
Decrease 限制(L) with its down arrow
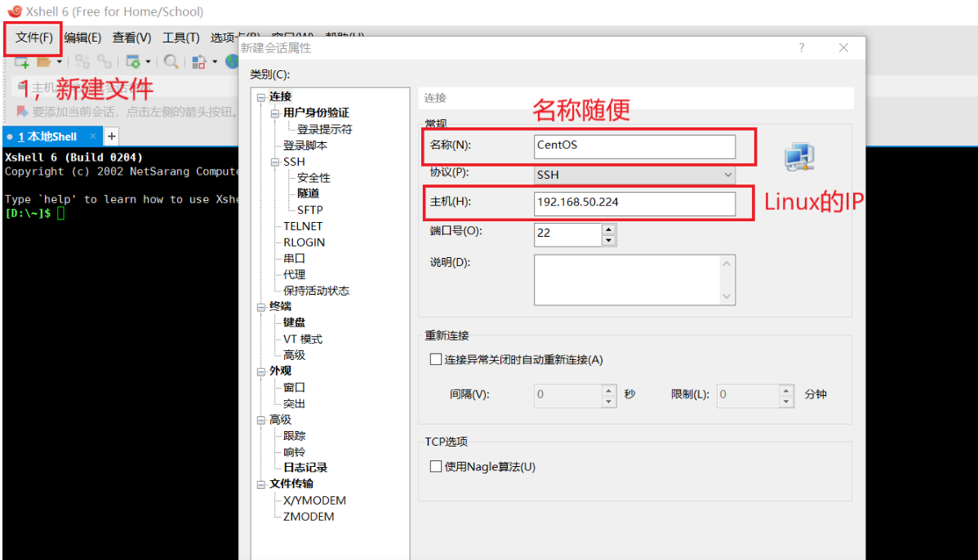click(x=786, y=401)
